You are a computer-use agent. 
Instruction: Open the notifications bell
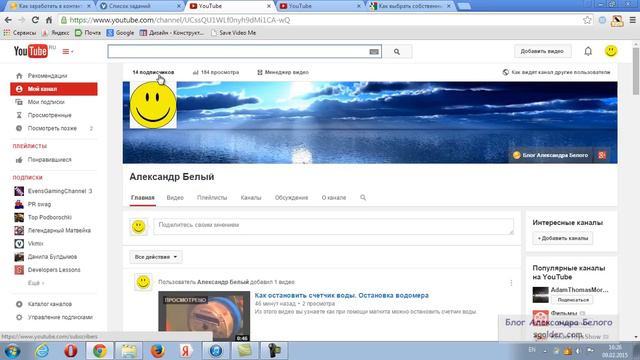tap(588, 51)
